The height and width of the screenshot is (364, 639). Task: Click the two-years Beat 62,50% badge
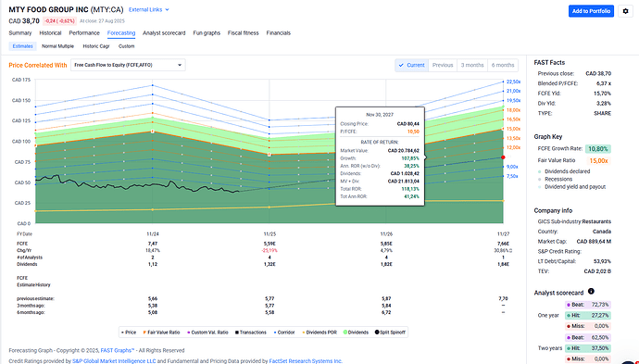(588, 337)
